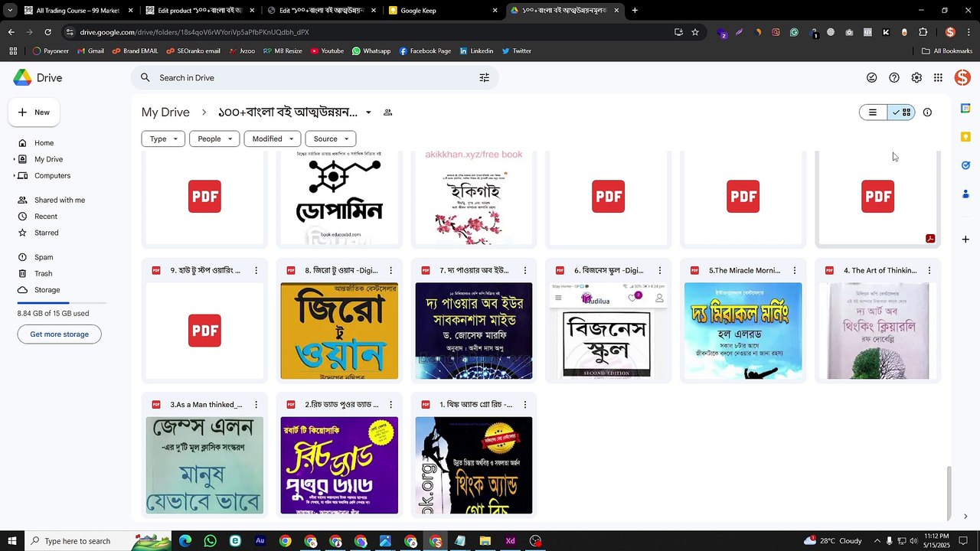Image resolution: width=980 pixels, height=551 pixels.
Task: Click the storage usage progress bar
Action: pos(61,304)
